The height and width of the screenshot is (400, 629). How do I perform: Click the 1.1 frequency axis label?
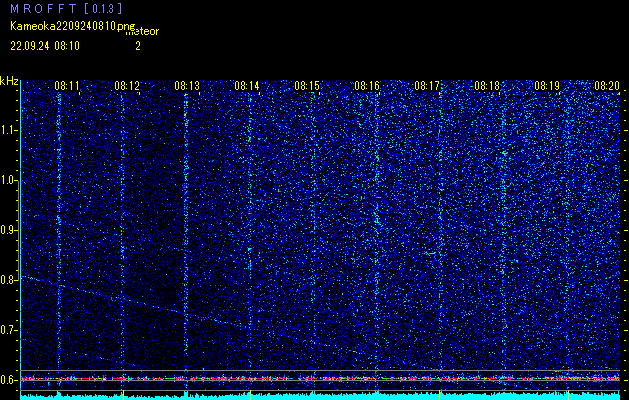point(9,130)
